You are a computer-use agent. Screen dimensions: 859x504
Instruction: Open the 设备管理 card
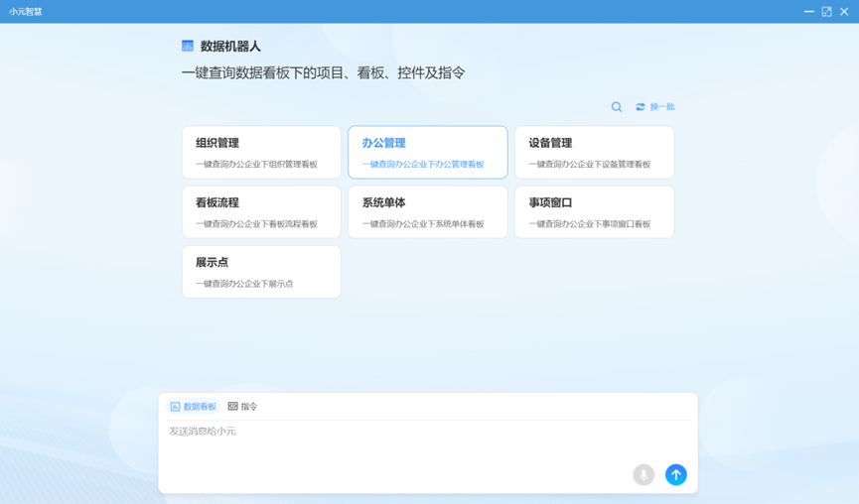[594, 153]
